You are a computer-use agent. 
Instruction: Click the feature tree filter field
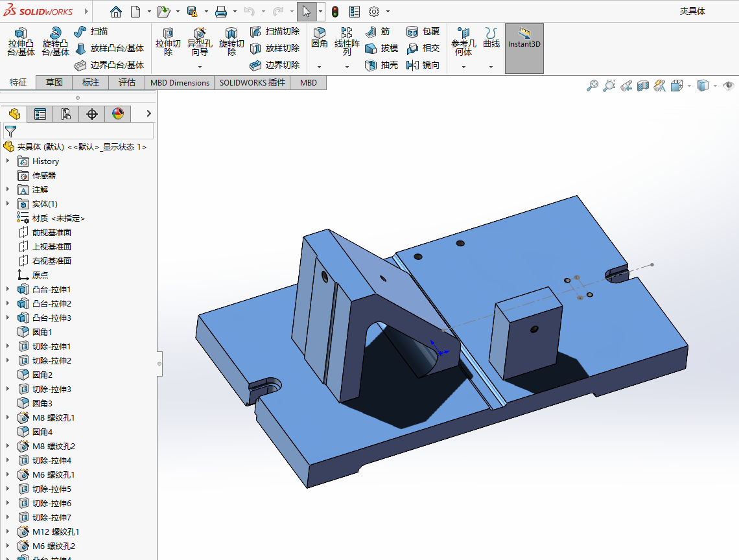tap(78, 131)
